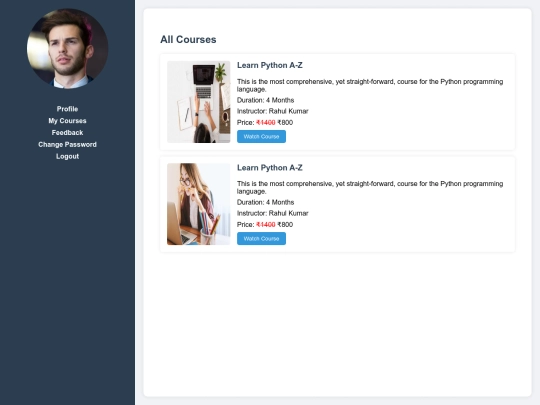Viewport: 540px width, 405px height.
Task: Go to My Courses in sidebar
Action: [67, 121]
